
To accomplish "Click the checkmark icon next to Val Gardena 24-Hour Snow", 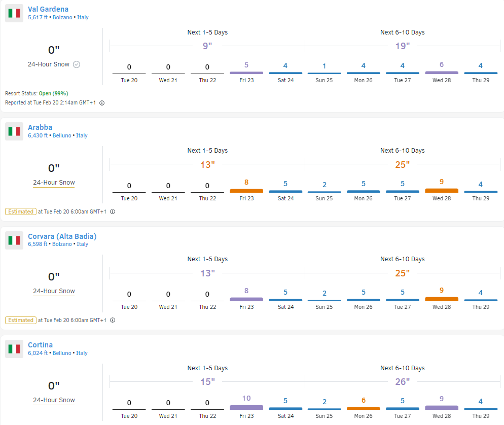I will (x=77, y=64).
